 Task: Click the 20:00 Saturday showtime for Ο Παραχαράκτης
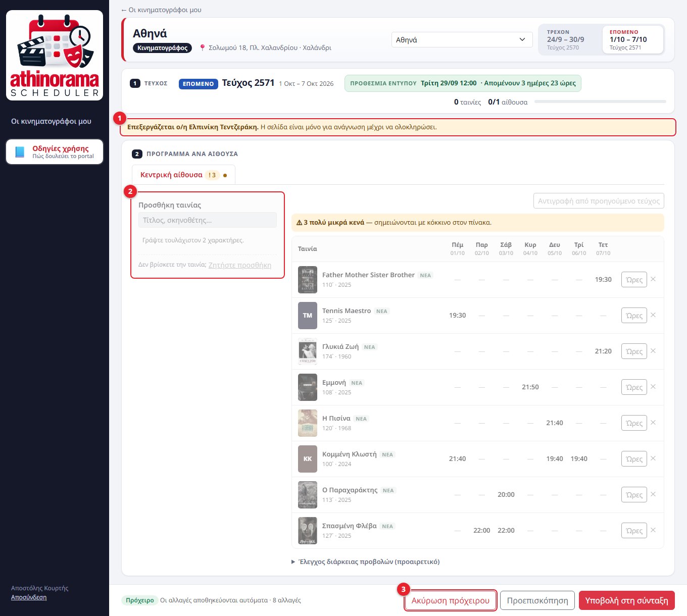pos(506,495)
